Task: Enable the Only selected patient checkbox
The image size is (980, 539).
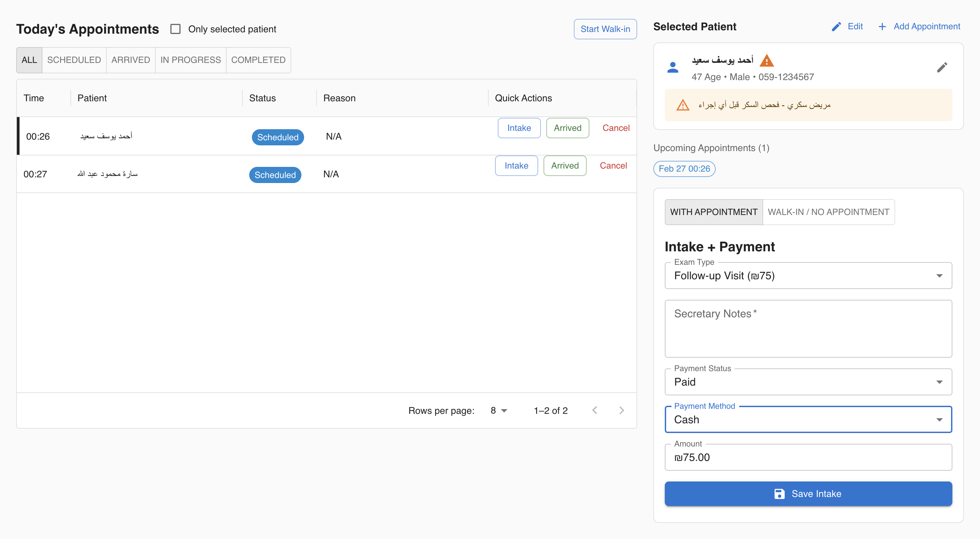Action: [x=176, y=29]
